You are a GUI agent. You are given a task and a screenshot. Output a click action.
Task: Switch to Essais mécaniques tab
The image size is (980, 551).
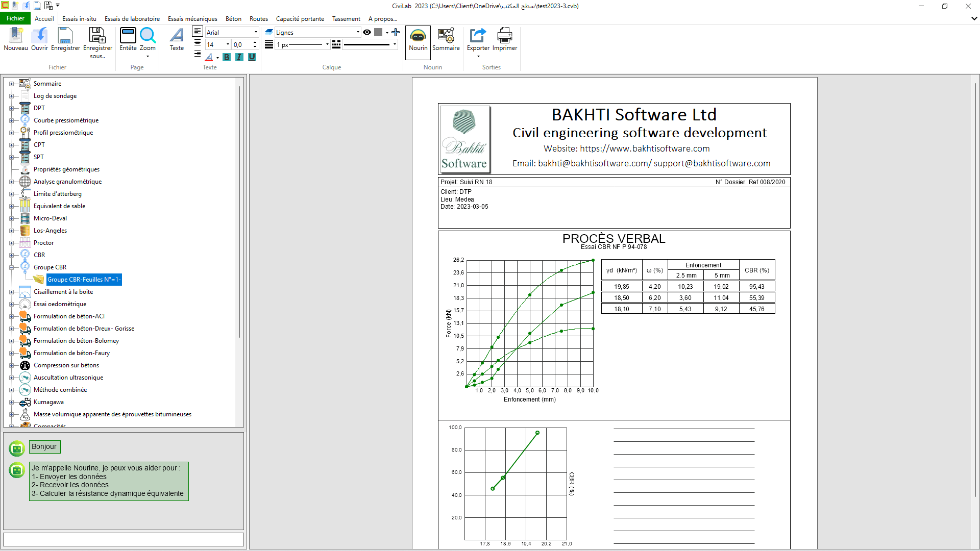point(192,19)
